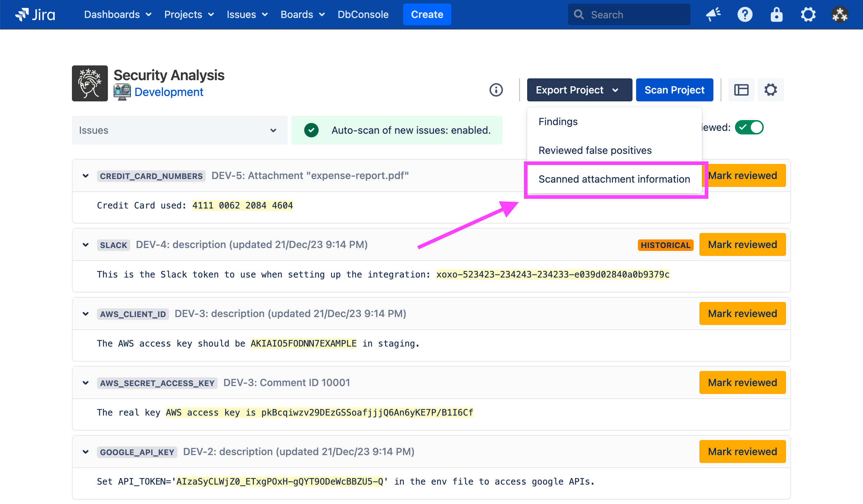This screenshot has width=863, height=504.
Task: Click the info circle icon
Action: tap(496, 90)
